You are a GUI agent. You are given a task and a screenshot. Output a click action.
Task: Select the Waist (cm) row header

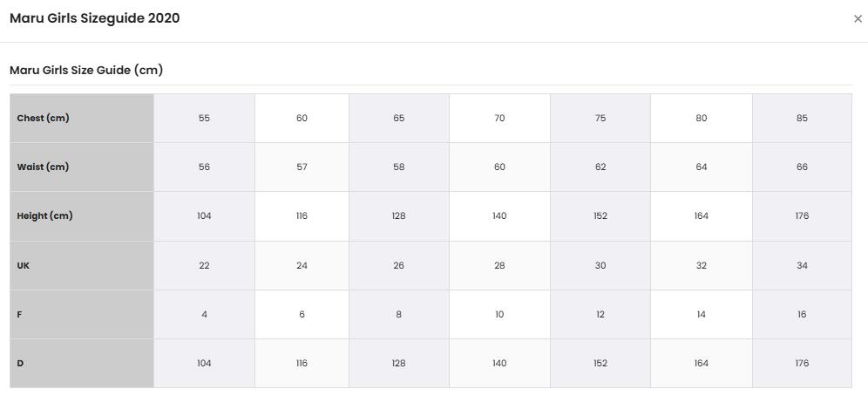[x=82, y=167]
